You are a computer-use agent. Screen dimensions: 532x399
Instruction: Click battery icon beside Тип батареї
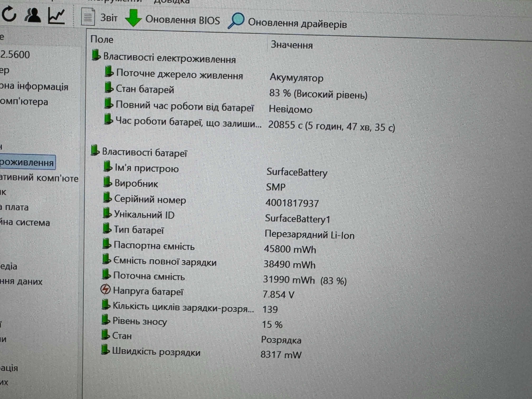click(x=107, y=228)
